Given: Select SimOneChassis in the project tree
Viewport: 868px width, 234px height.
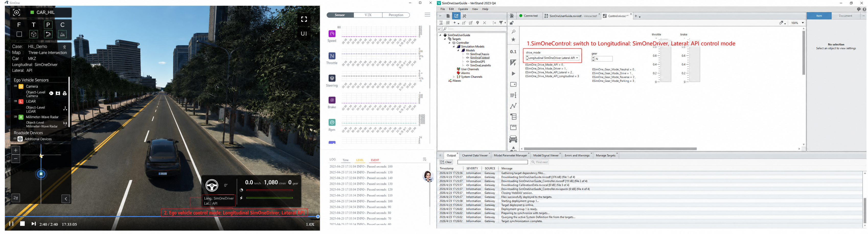Looking at the screenshot, I should pos(479,54).
